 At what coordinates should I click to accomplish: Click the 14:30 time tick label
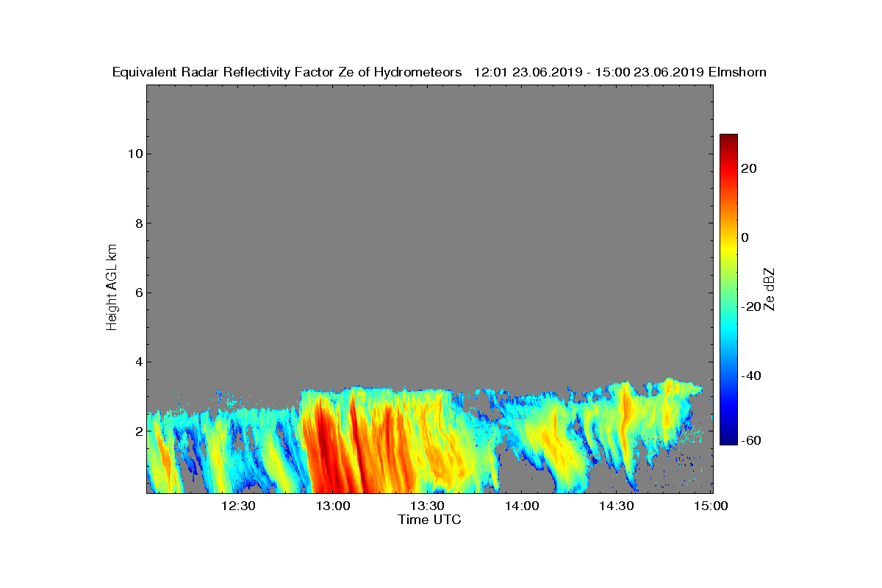[617, 506]
